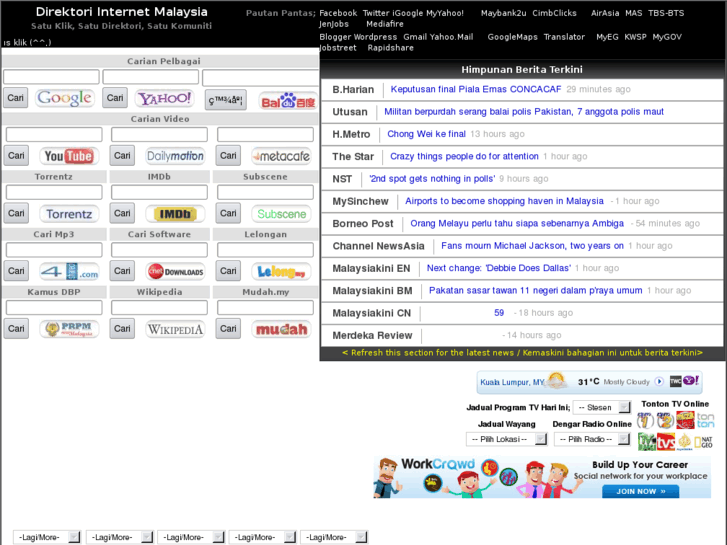Click the 4shared .com logo

pos(69,271)
